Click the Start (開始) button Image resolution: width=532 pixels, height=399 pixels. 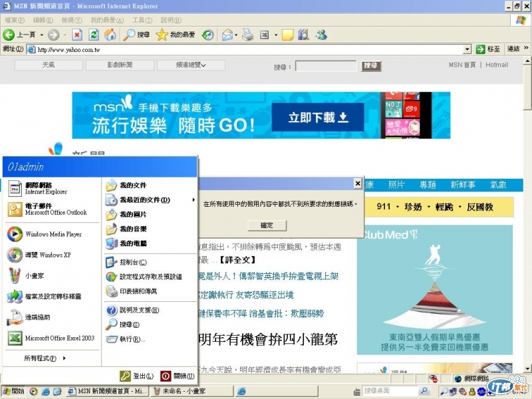point(13,391)
